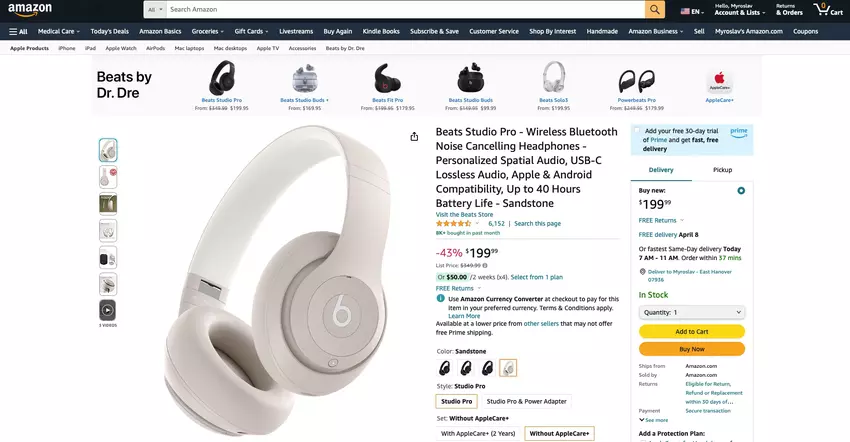Expand the search category All dropdown
Image resolution: width=850 pixels, height=442 pixels.
pyautogui.click(x=155, y=9)
